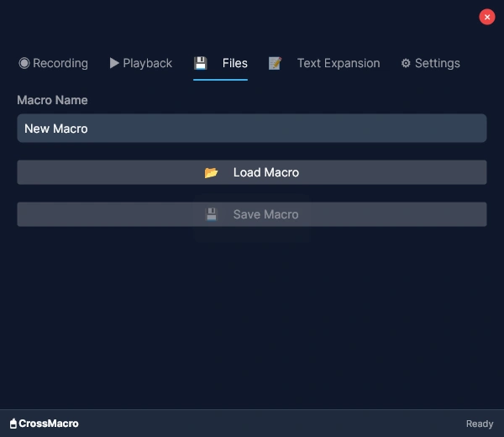Click the record circle icon in the Recording tab
Screen dimensions: 504x437
point(24,63)
